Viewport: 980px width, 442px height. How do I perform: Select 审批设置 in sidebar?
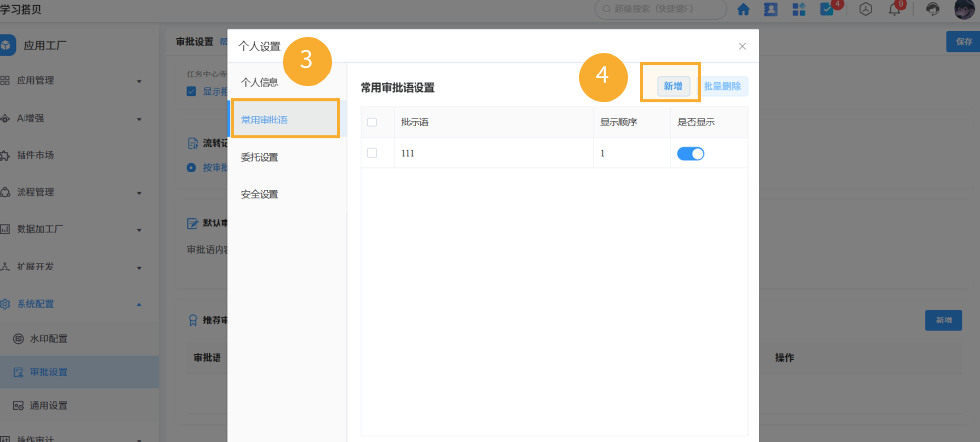pos(79,372)
